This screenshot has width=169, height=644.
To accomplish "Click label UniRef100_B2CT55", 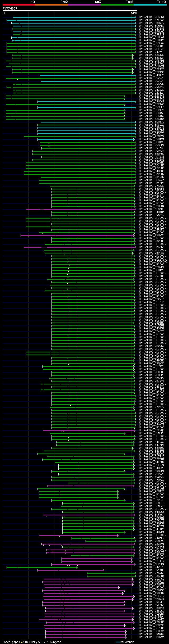I will pos(152,119).
